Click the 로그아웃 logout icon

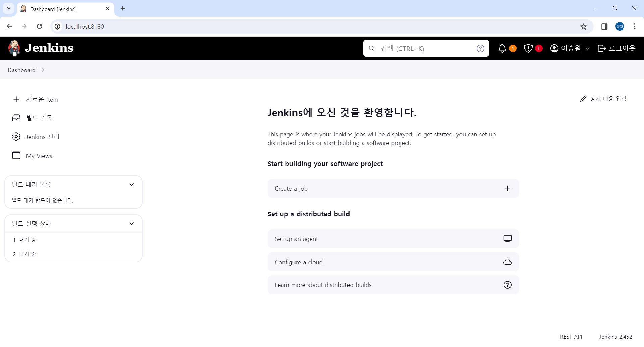(602, 48)
